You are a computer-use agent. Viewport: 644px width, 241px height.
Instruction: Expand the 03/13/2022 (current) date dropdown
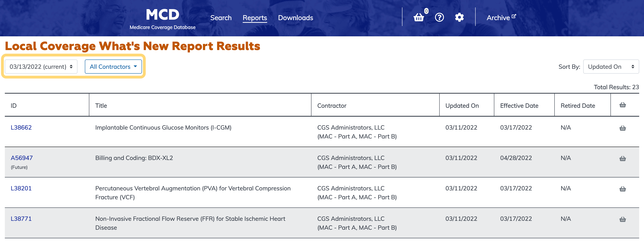41,67
